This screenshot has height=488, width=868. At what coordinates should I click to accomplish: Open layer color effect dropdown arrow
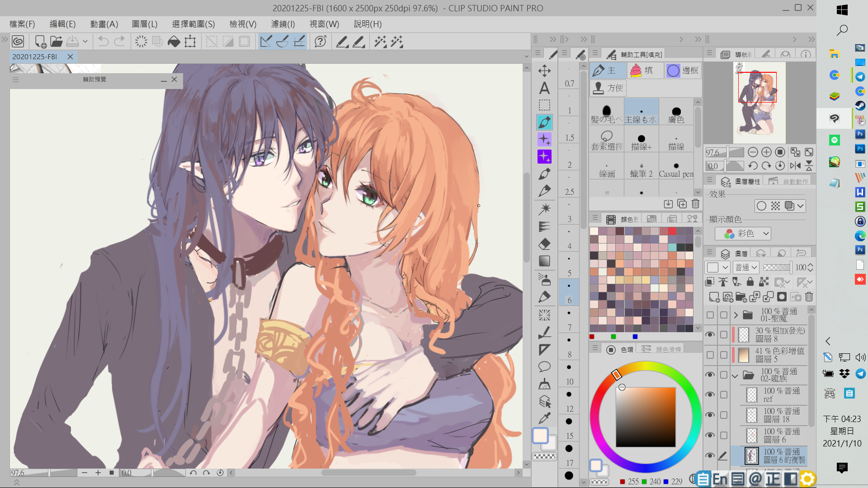(801, 206)
